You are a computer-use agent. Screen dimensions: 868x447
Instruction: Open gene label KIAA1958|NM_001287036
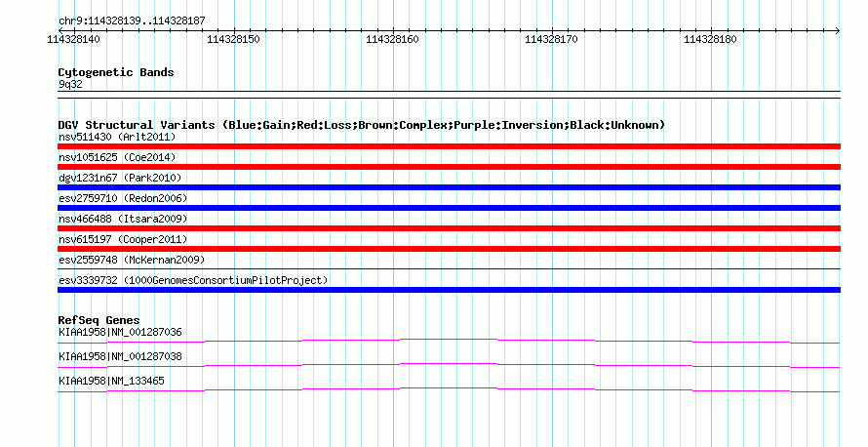tap(120, 333)
